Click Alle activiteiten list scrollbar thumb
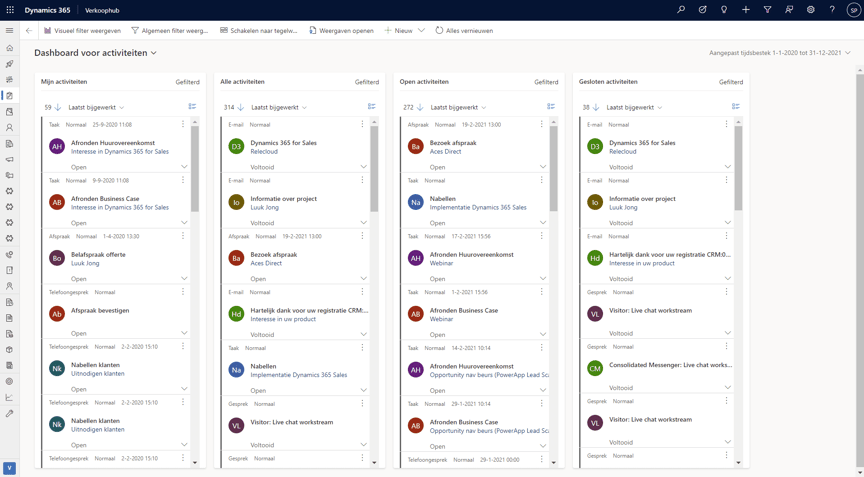The width and height of the screenshot is (864, 477). point(374,169)
